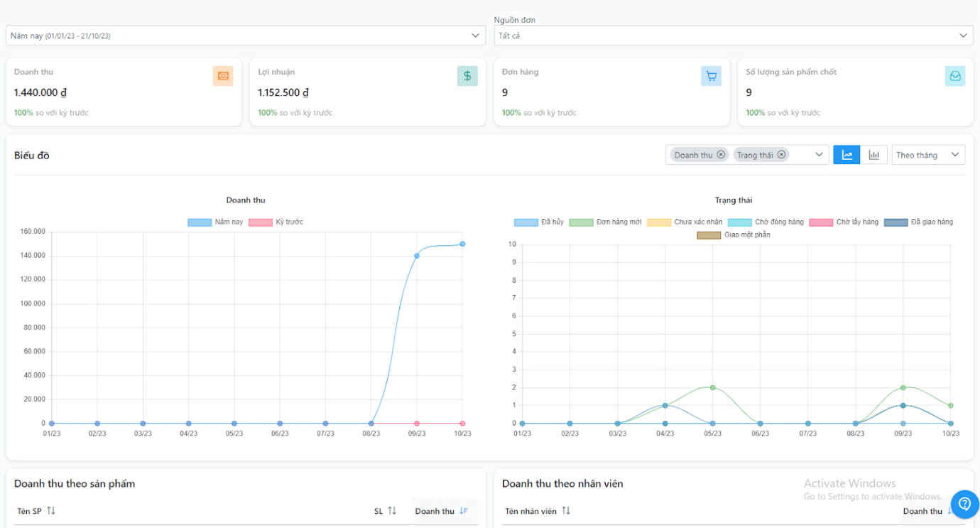Click the orange Doanh thu money icon

[x=223, y=76]
